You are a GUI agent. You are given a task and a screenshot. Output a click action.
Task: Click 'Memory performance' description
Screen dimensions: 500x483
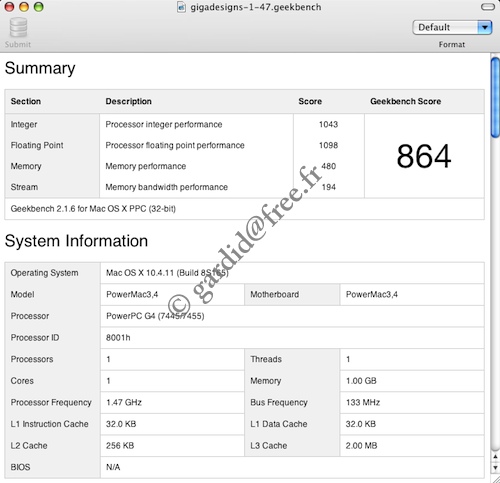point(146,166)
